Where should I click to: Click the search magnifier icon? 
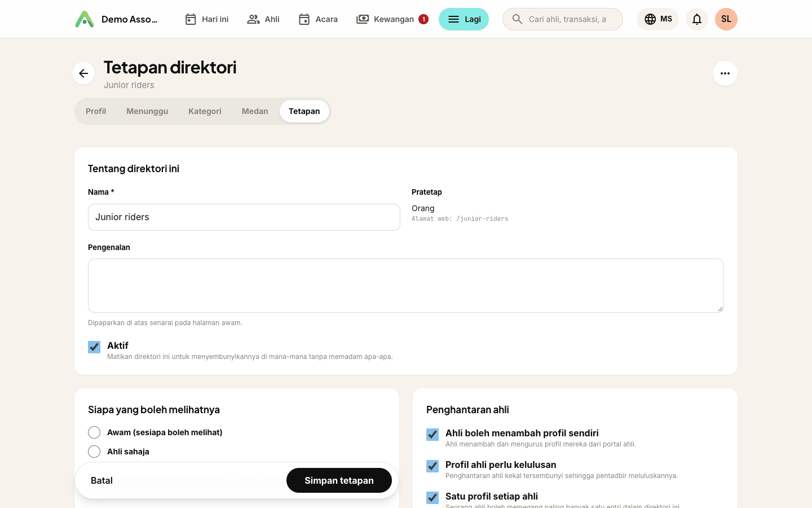[517, 19]
